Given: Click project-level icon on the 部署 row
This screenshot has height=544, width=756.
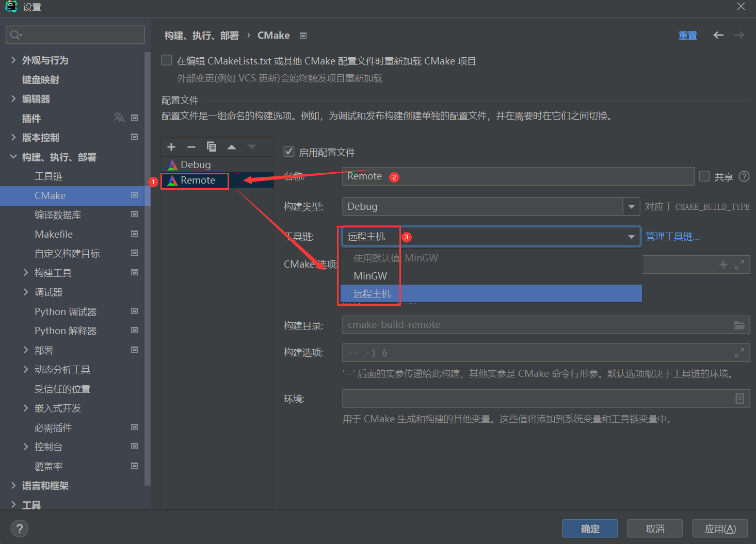Looking at the screenshot, I should [x=135, y=350].
